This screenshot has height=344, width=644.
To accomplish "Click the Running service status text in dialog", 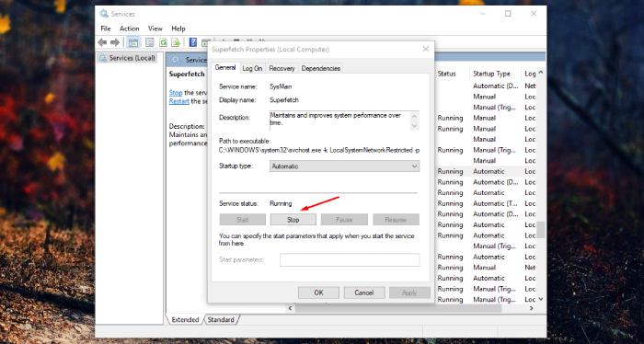I will [x=281, y=203].
